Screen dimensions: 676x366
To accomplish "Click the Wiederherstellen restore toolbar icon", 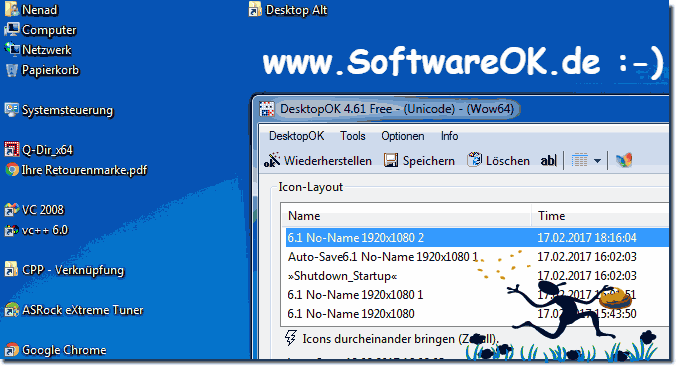I will (272, 160).
